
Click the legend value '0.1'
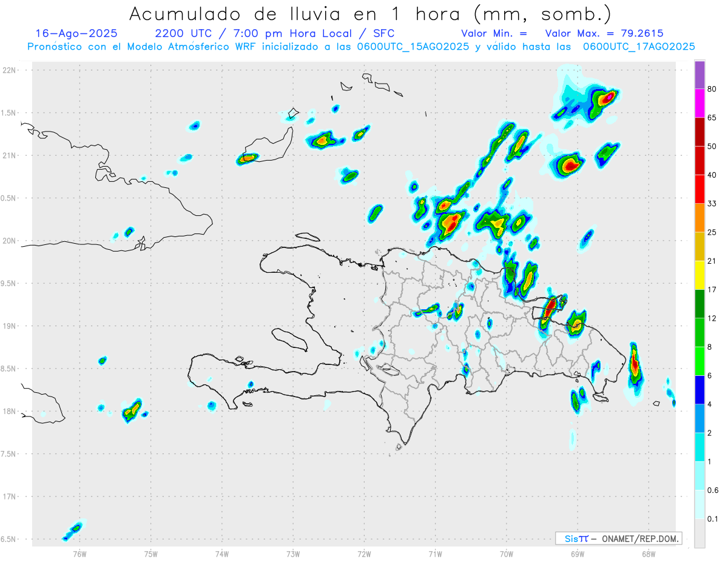(x=713, y=520)
